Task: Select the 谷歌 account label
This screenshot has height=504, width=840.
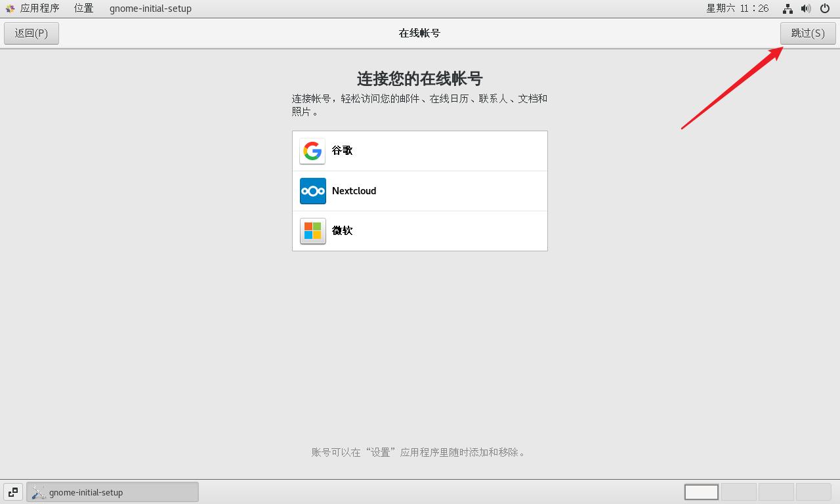Action: point(342,150)
